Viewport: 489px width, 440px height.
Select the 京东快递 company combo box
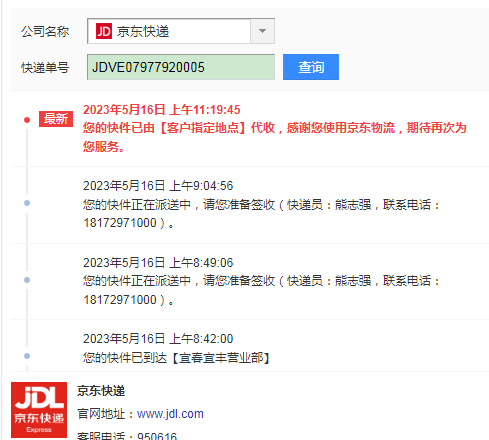pyautogui.click(x=181, y=31)
